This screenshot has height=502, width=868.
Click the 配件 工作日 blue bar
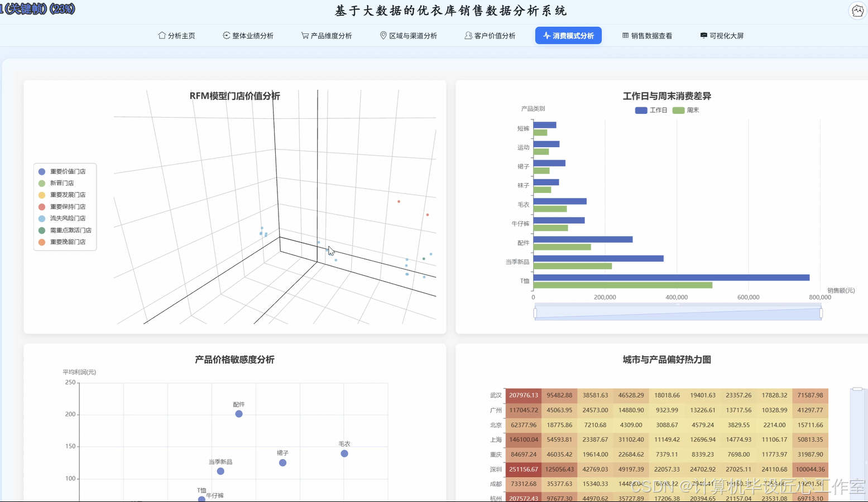(583, 239)
